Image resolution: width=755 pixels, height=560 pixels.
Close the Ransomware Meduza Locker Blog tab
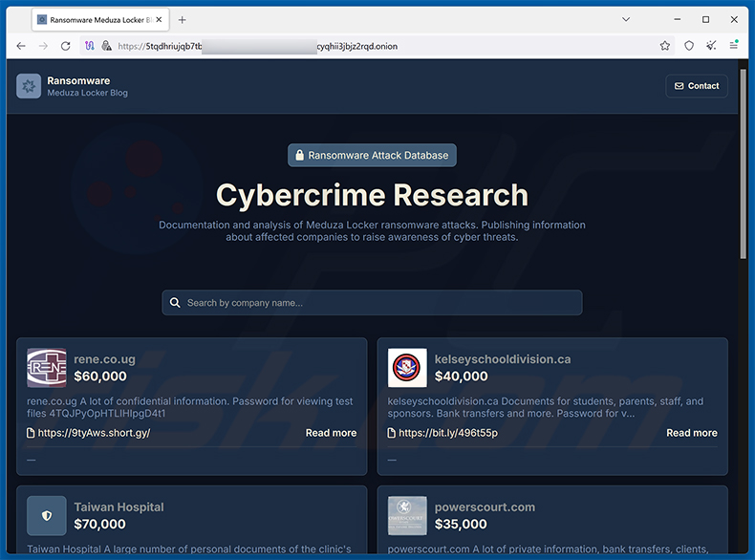[159, 20]
